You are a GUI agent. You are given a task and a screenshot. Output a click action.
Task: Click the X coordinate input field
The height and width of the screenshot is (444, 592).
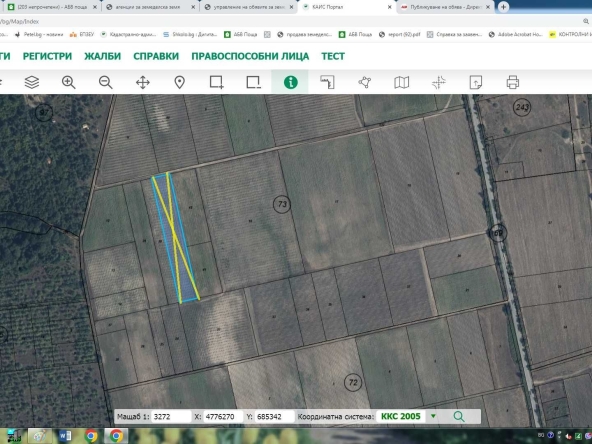(223, 416)
